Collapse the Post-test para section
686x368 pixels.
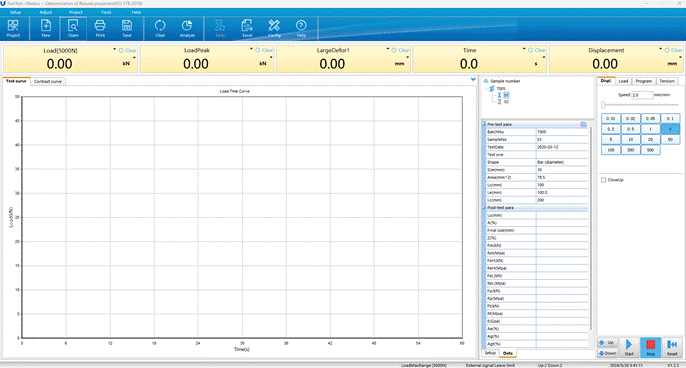(x=484, y=207)
